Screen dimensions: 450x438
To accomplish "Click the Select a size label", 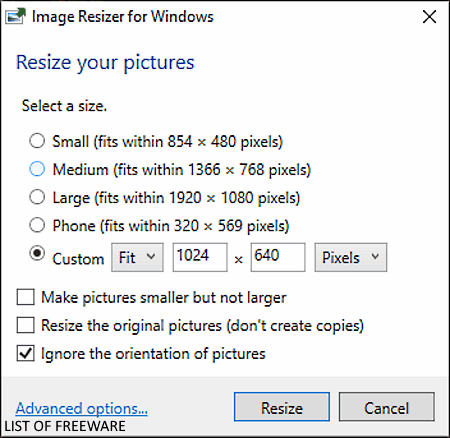I will click(64, 106).
